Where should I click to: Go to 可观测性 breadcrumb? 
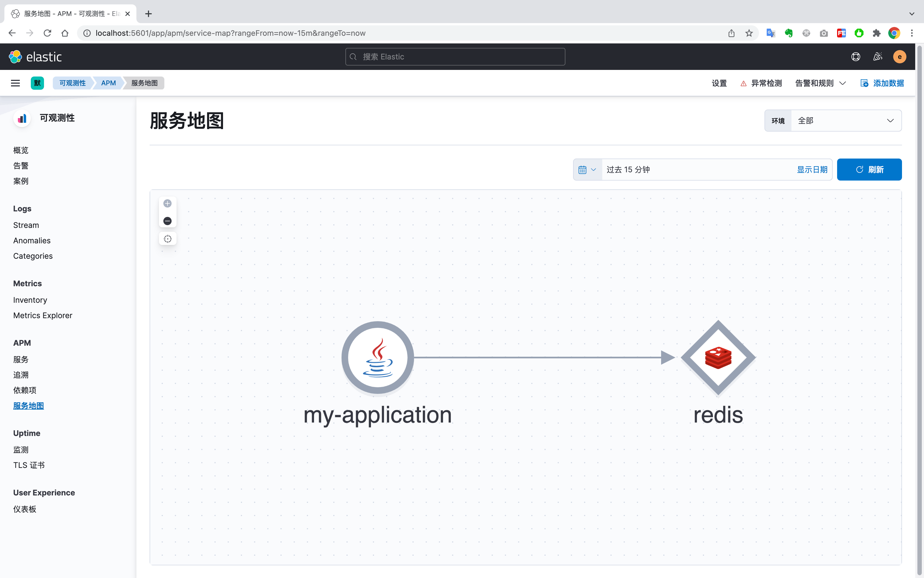[72, 83]
